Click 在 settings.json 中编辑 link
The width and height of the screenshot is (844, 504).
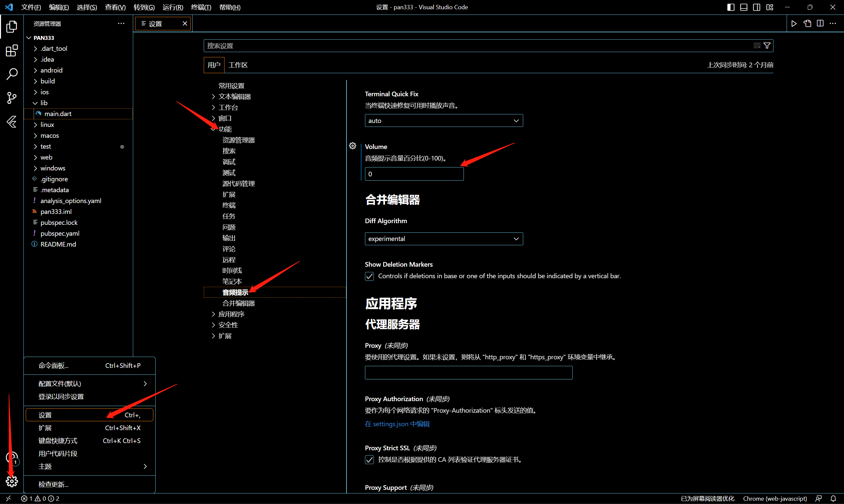397,424
